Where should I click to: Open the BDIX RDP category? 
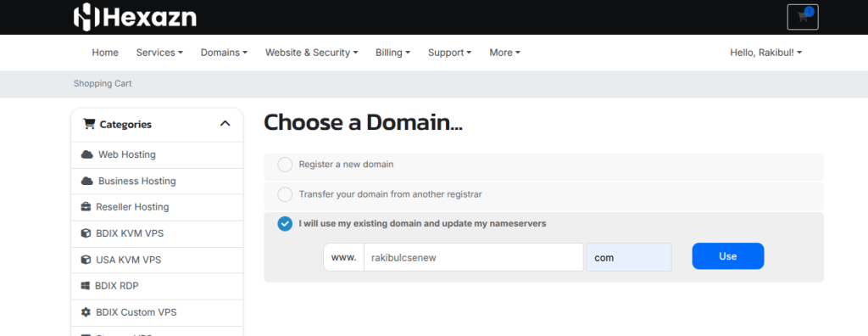coord(157,286)
